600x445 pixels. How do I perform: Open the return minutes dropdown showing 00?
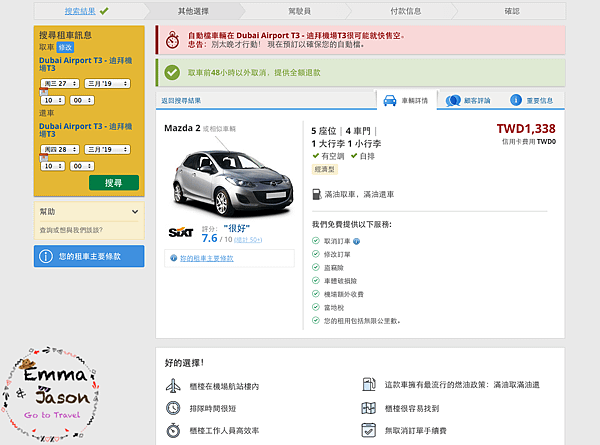[82, 166]
